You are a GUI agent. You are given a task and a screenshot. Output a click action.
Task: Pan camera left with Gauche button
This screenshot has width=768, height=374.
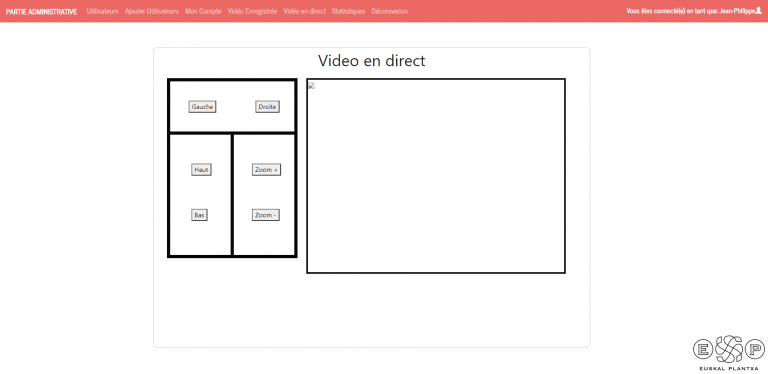(202, 107)
